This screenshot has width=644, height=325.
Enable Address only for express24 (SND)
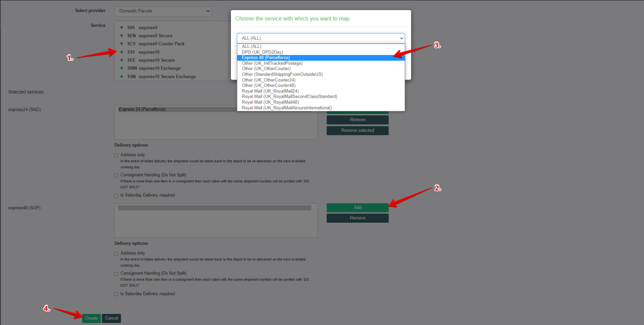point(116,155)
